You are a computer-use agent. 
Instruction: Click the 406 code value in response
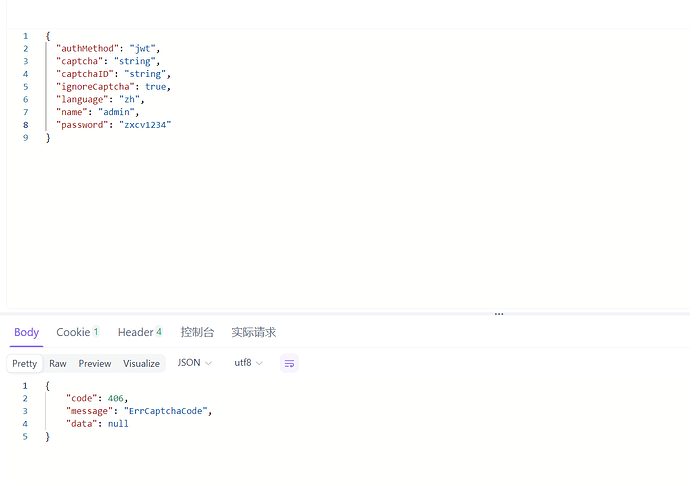[116, 398]
